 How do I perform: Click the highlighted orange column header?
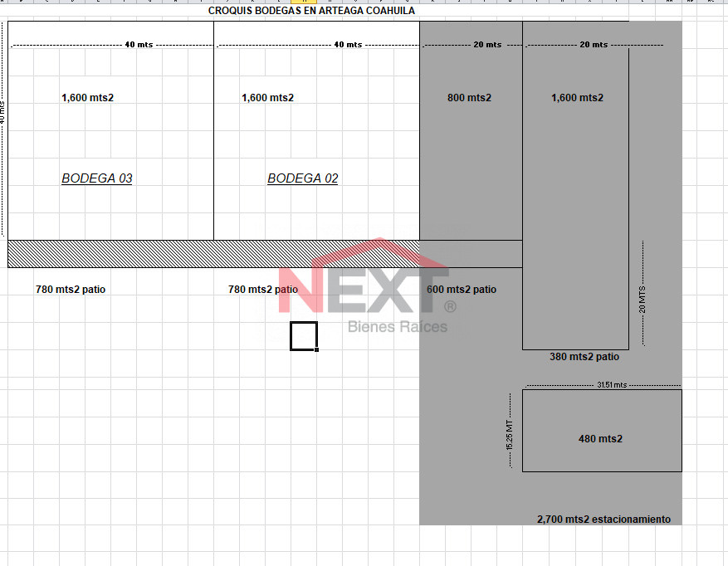304,2
